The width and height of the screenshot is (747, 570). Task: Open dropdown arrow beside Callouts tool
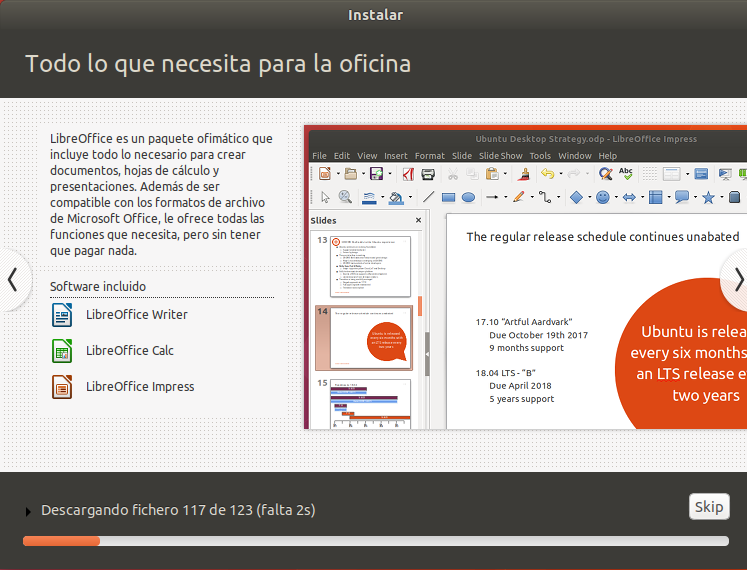(x=696, y=197)
